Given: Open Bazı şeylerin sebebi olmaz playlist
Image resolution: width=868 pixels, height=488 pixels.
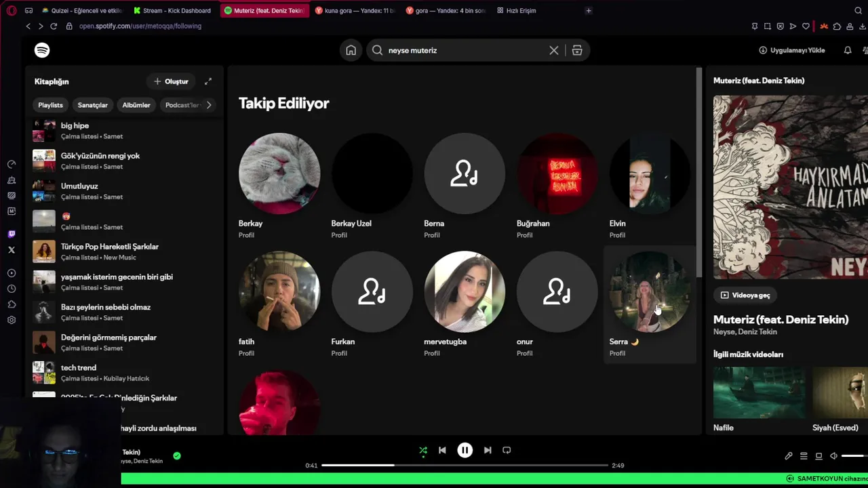Looking at the screenshot, I should point(125,312).
